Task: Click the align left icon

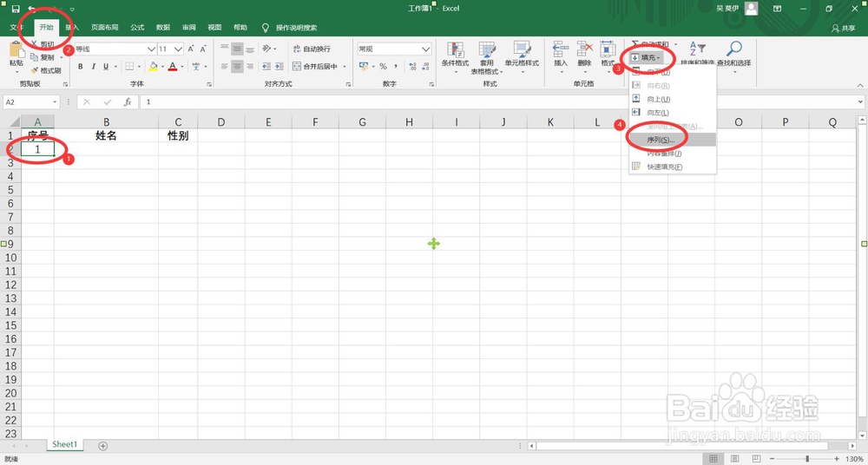Action: tap(224, 67)
